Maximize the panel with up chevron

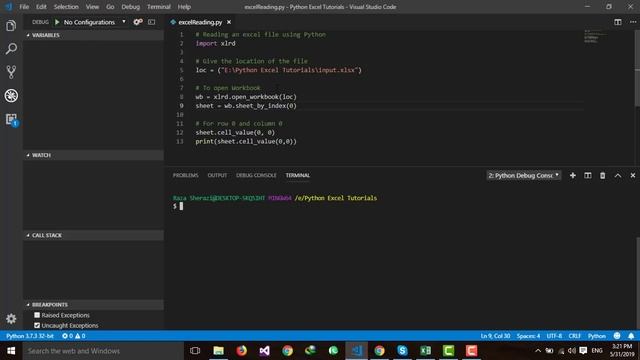coord(618,176)
